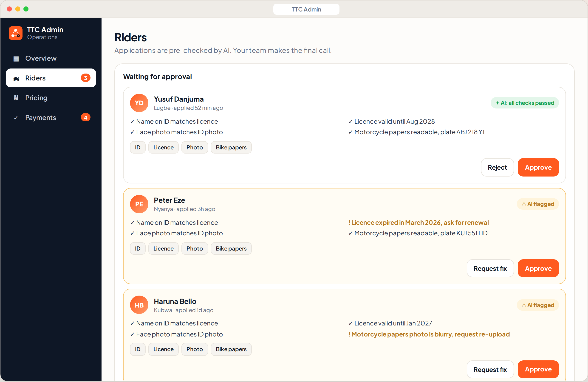This screenshot has width=588, height=382.
Task: Request fix from Peter Eze
Action: pyautogui.click(x=490, y=268)
